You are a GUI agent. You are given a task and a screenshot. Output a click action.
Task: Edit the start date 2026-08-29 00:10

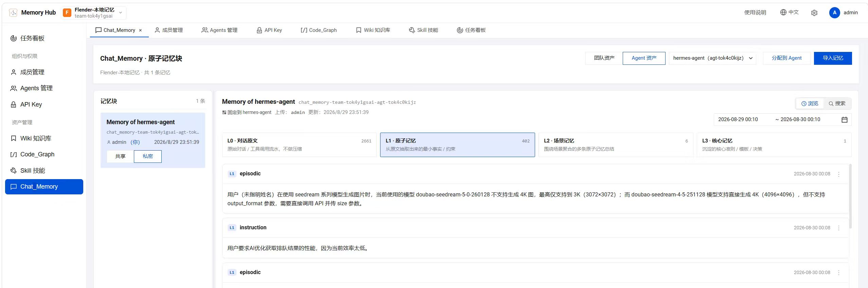(x=738, y=119)
